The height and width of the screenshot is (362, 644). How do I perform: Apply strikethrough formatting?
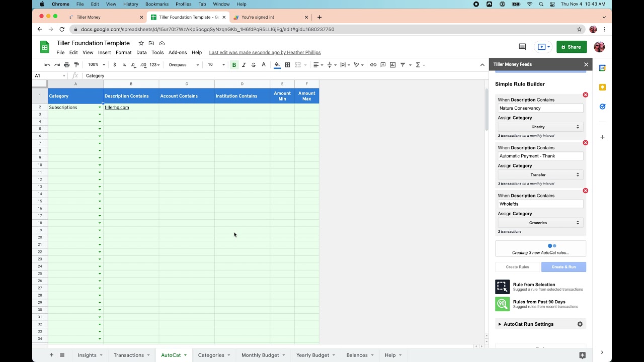[x=254, y=65]
